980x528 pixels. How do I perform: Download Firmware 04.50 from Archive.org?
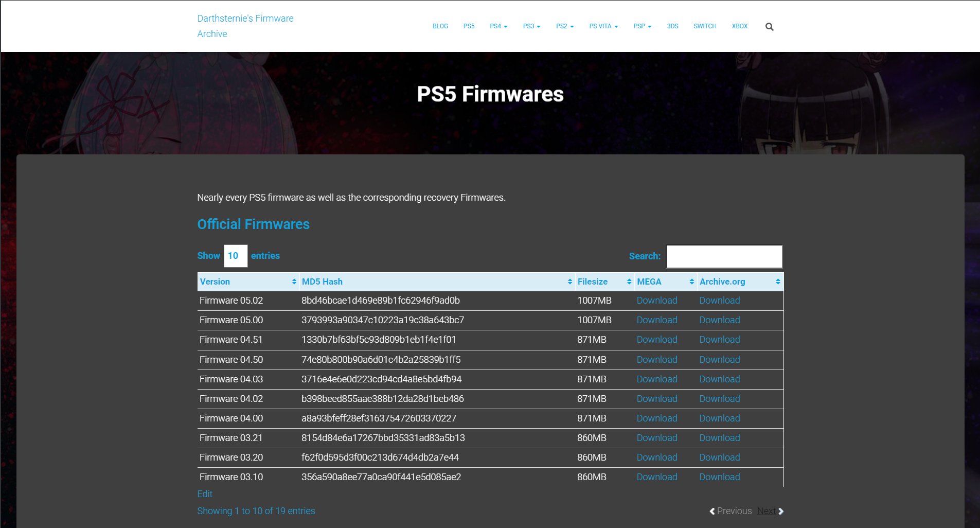coord(719,360)
